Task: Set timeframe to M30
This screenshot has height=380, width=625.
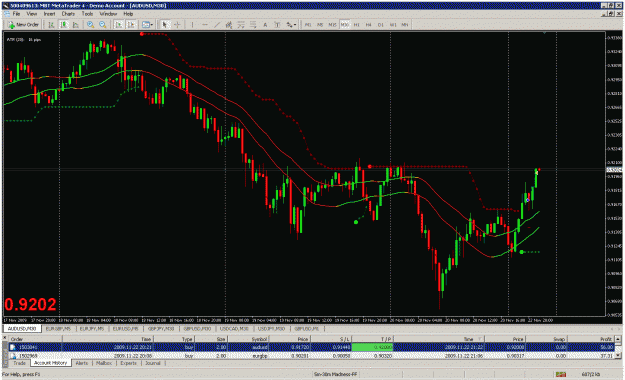Action: pyautogui.click(x=344, y=25)
